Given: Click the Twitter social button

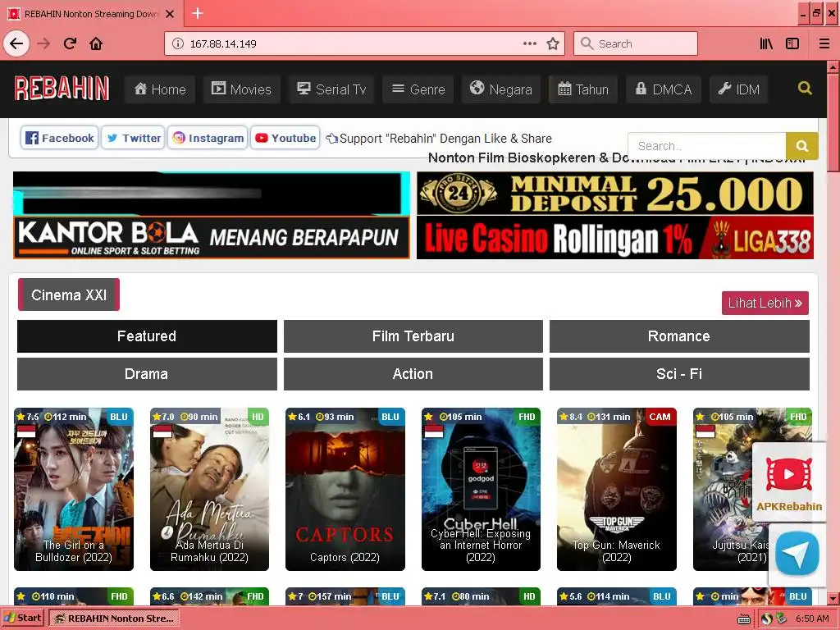Looking at the screenshot, I should (133, 138).
